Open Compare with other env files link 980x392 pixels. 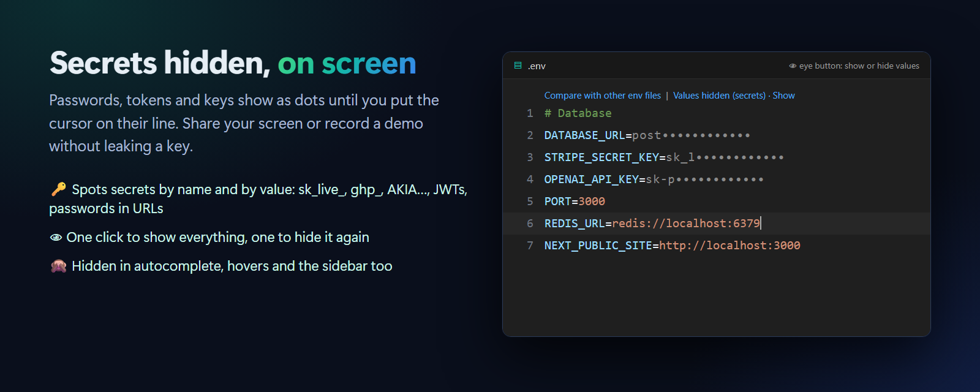pyautogui.click(x=603, y=96)
